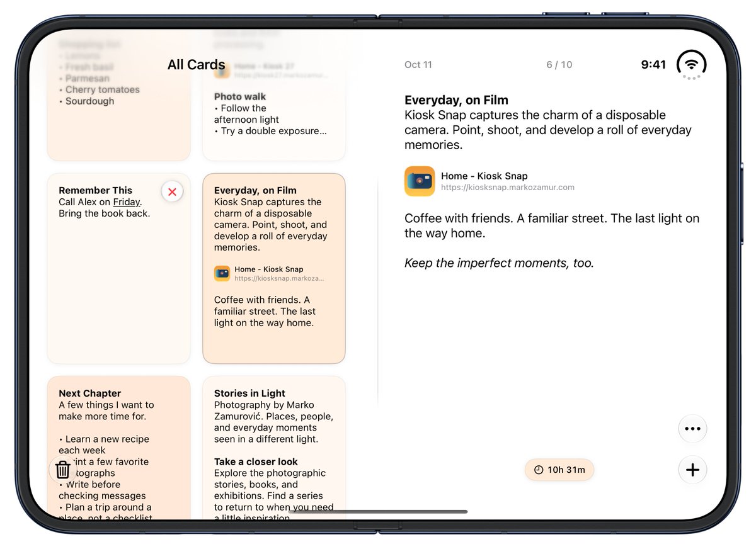Click the Everyday, on Film heading in note

click(x=456, y=100)
